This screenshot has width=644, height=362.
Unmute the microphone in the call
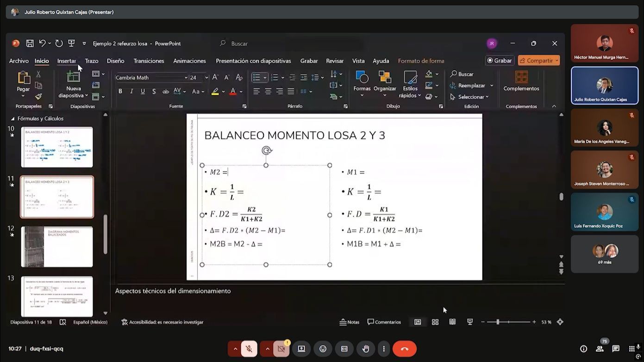(249, 349)
